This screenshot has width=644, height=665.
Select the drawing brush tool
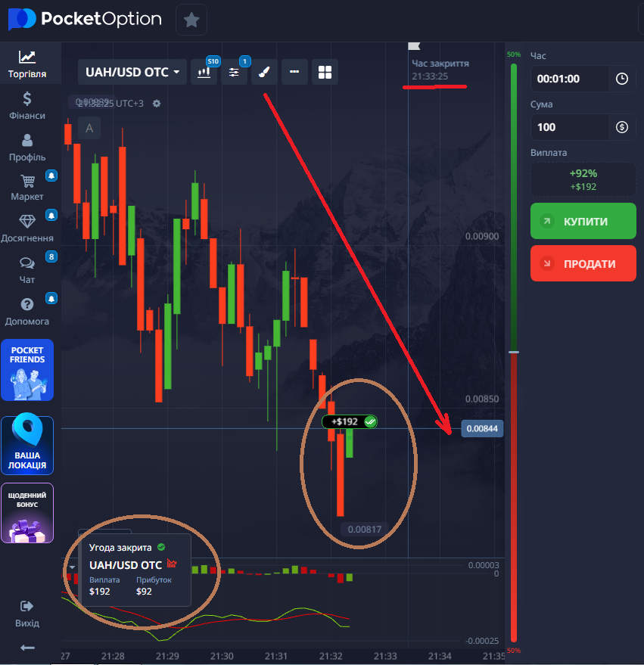[x=264, y=72]
